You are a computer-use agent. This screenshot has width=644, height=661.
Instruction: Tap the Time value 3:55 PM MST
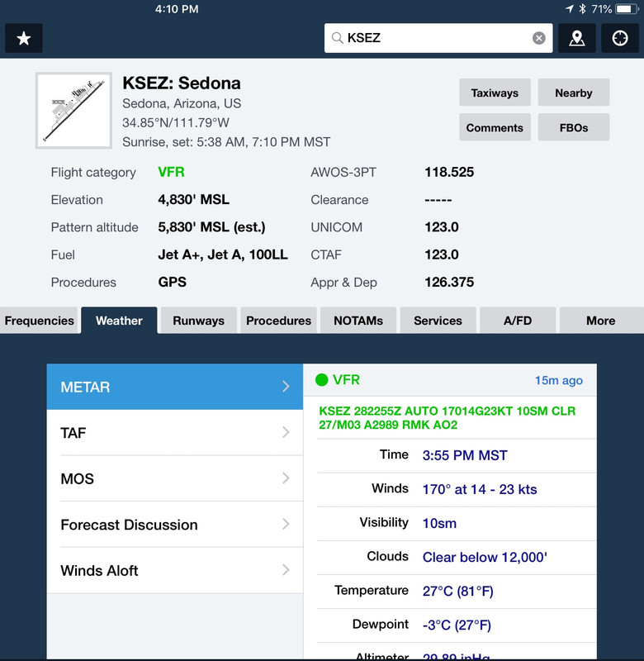(x=465, y=455)
